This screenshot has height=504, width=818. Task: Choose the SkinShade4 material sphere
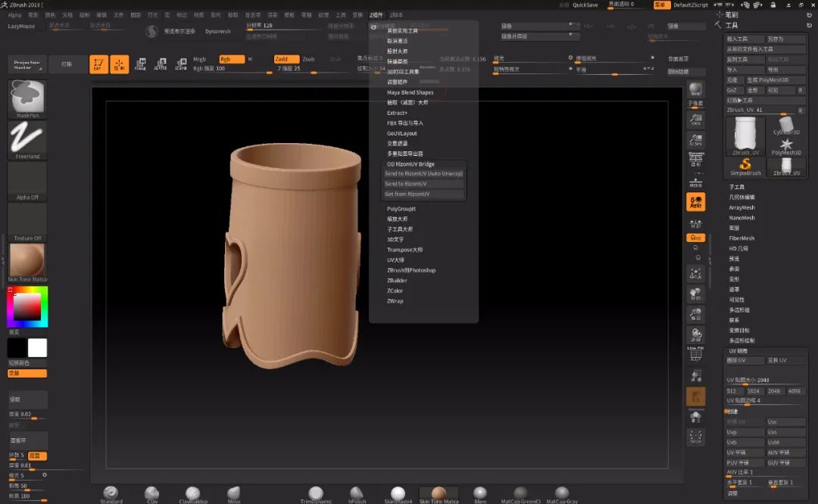point(398,494)
